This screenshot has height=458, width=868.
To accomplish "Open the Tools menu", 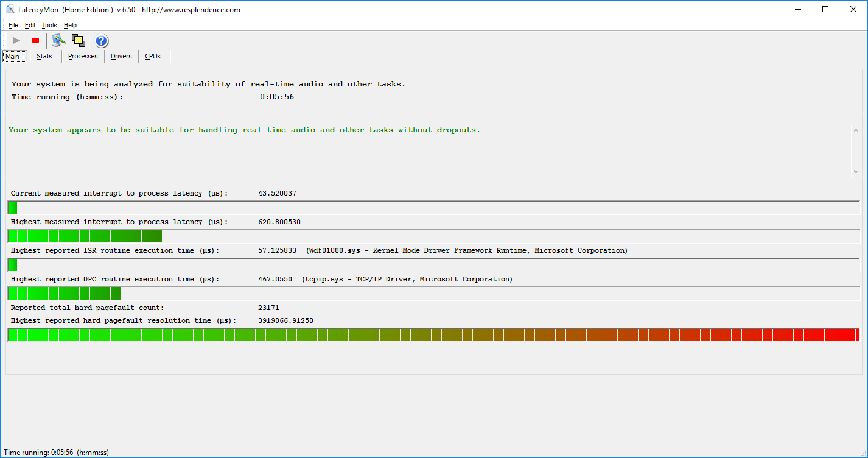I will 49,26.
